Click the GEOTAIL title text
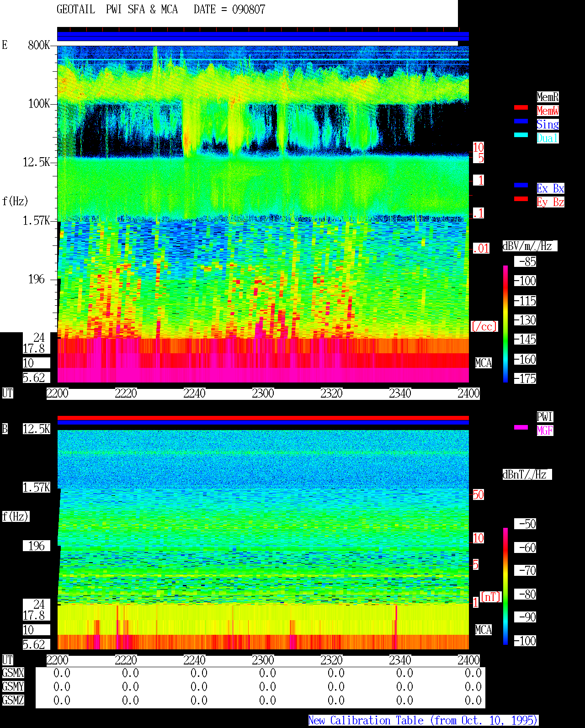The height and width of the screenshot is (728, 585). (x=76, y=10)
